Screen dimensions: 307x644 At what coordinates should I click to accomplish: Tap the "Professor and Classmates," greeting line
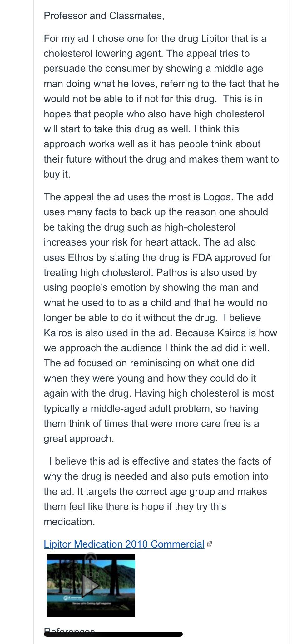[104, 16]
